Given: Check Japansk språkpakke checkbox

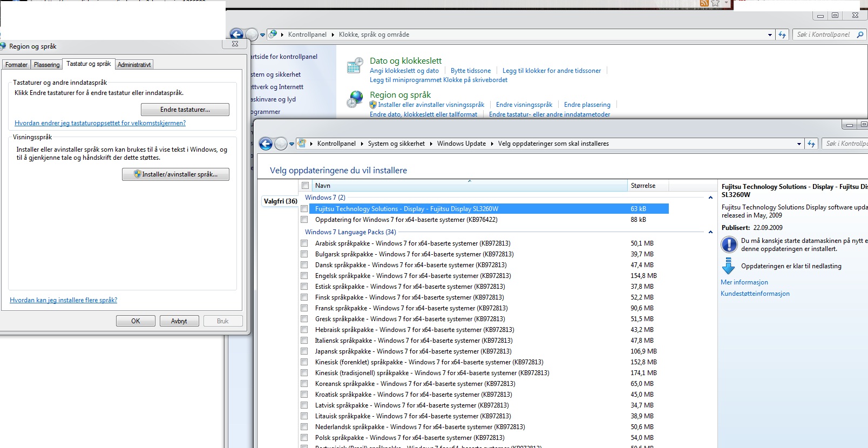Looking at the screenshot, I should coord(304,351).
